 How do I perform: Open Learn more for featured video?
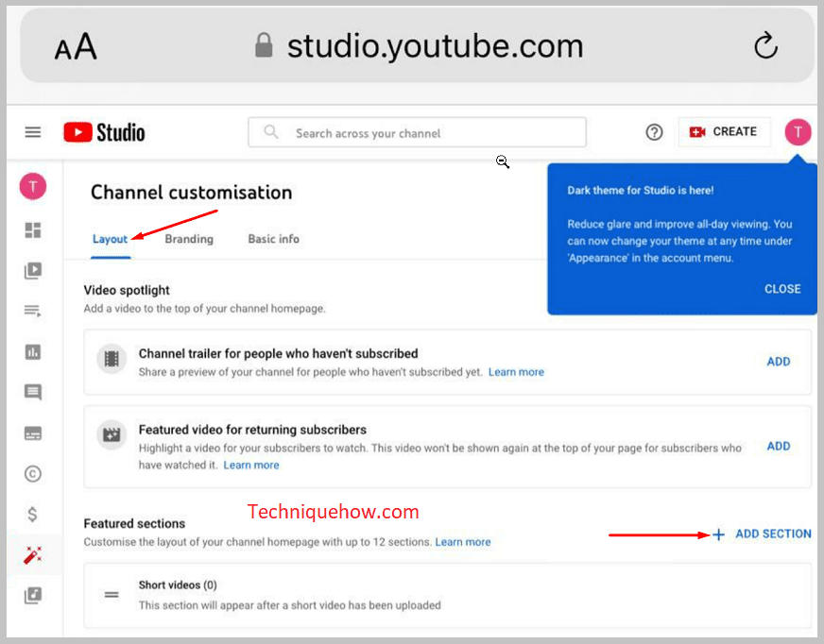click(251, 465)
